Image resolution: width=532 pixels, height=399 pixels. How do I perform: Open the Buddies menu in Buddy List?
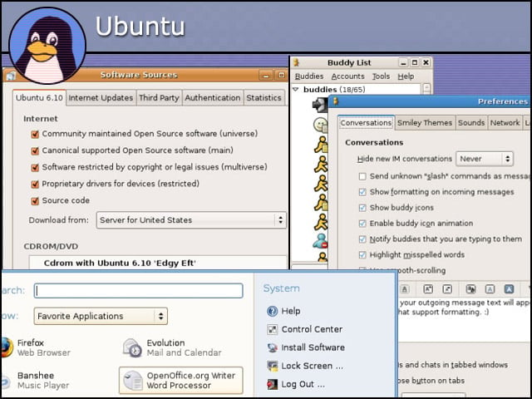tap(309, 76)
